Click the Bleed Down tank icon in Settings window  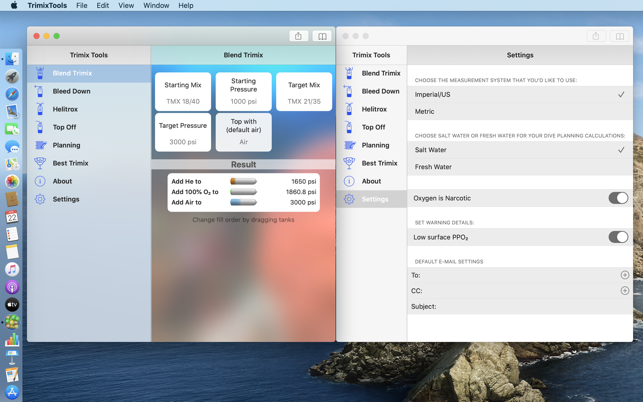point(349,91)
